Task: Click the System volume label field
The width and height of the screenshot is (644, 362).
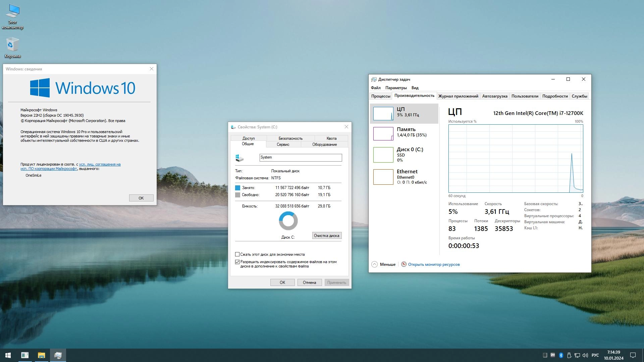Action: (x=300, y=158)
